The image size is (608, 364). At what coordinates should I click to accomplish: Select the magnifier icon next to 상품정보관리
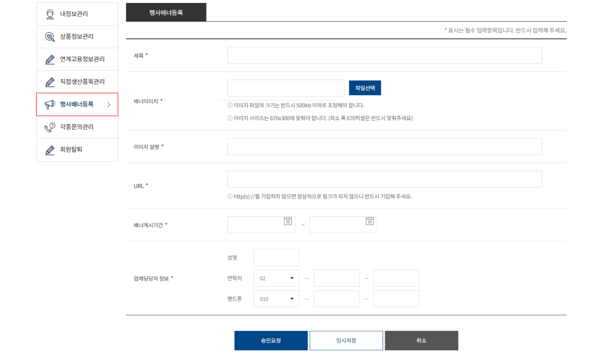click(49, 36)
